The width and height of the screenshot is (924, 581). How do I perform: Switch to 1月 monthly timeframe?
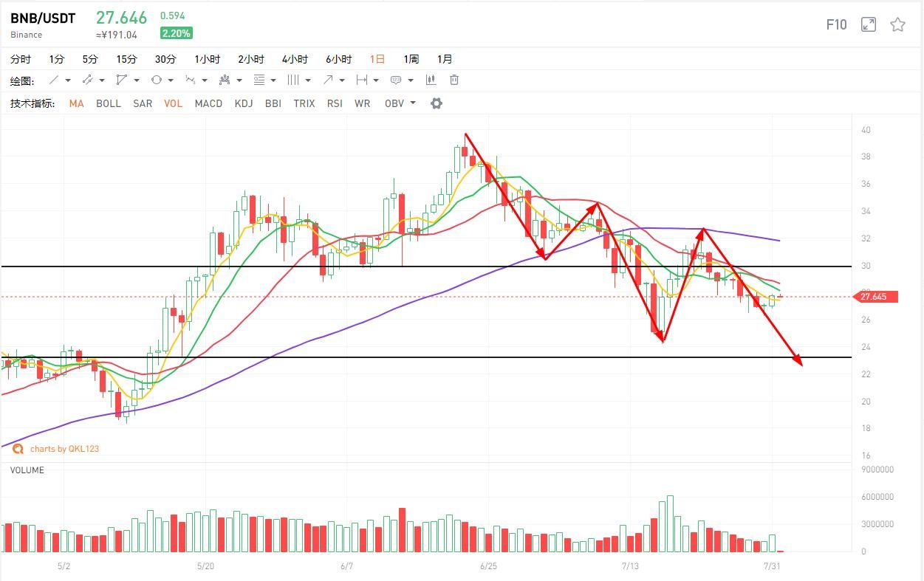point(445,59)
